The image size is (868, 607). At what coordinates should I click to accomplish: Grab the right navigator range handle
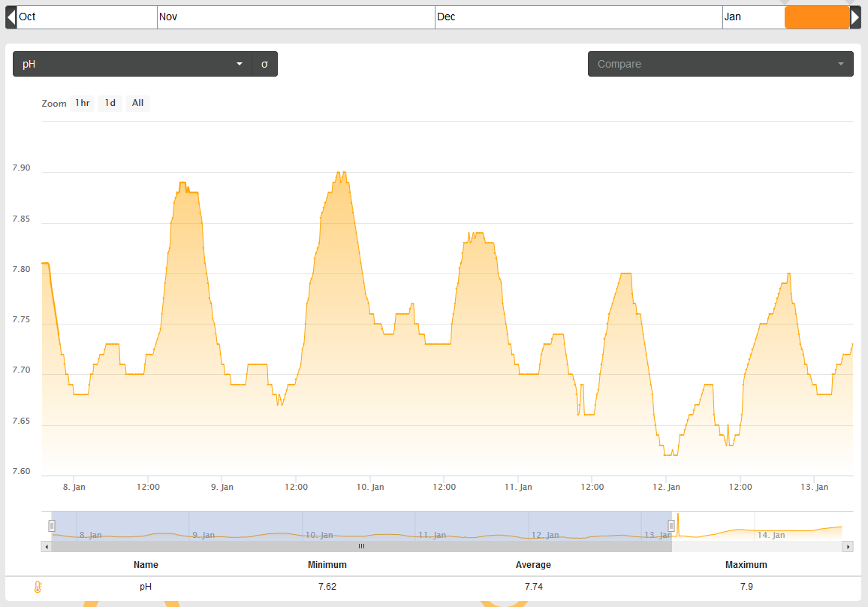click(x=671, y=526)
